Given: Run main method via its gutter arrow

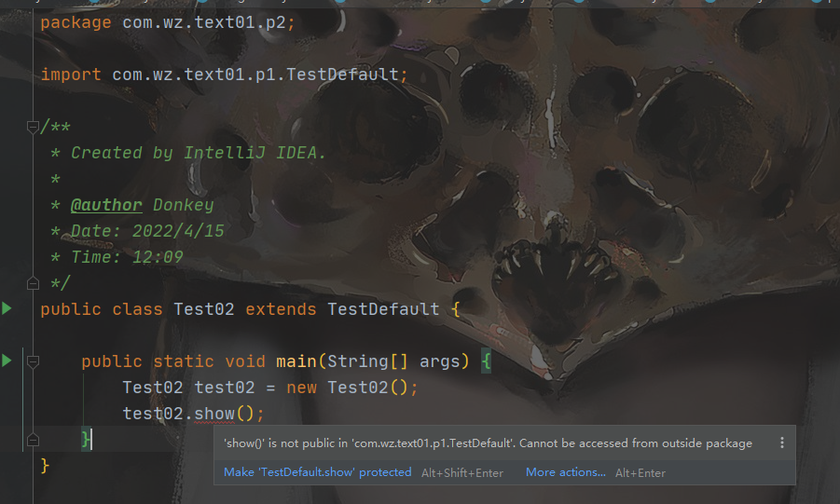Looking at the screenshot, I should 7,361.
